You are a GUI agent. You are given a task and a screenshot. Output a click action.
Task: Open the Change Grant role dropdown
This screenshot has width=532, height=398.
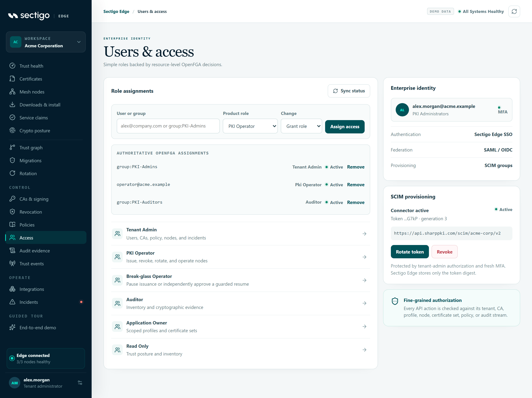point(301,126)
